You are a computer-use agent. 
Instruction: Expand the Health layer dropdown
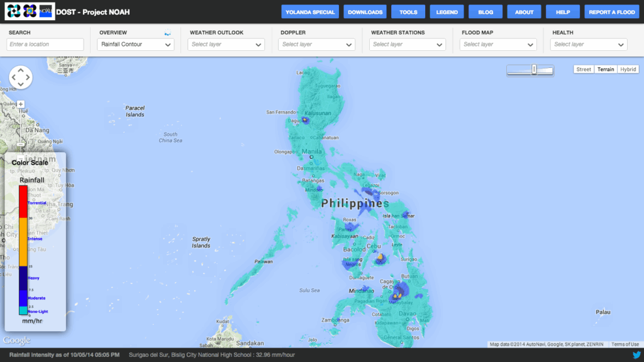click(x=589, y=45)
